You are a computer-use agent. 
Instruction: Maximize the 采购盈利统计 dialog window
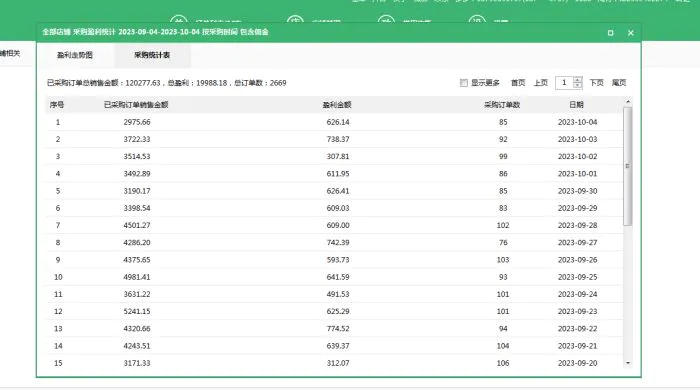(611, 33)
